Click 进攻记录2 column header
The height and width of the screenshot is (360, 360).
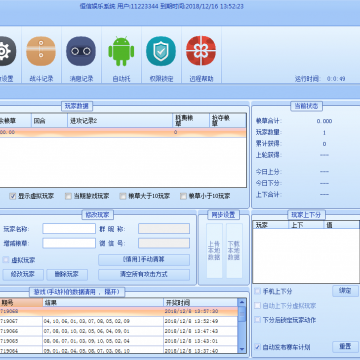coord(120,121)
